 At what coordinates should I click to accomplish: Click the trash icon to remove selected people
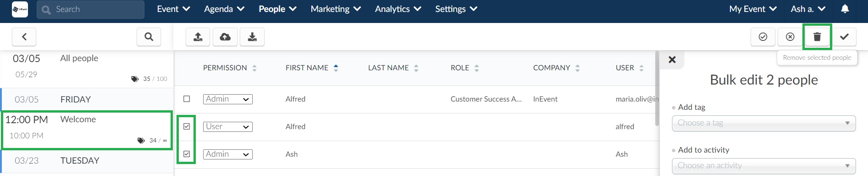[x=817, y=37]
